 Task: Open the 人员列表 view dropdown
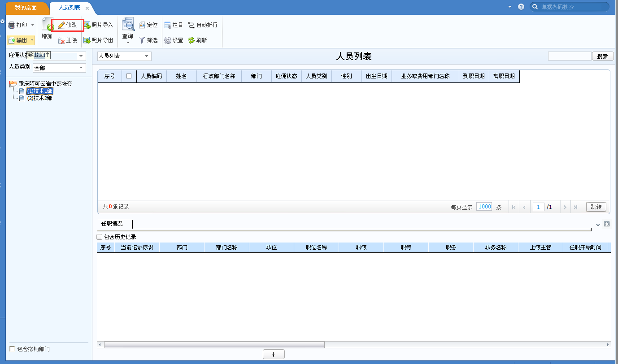pyautogui.click(x=146, y=56)
